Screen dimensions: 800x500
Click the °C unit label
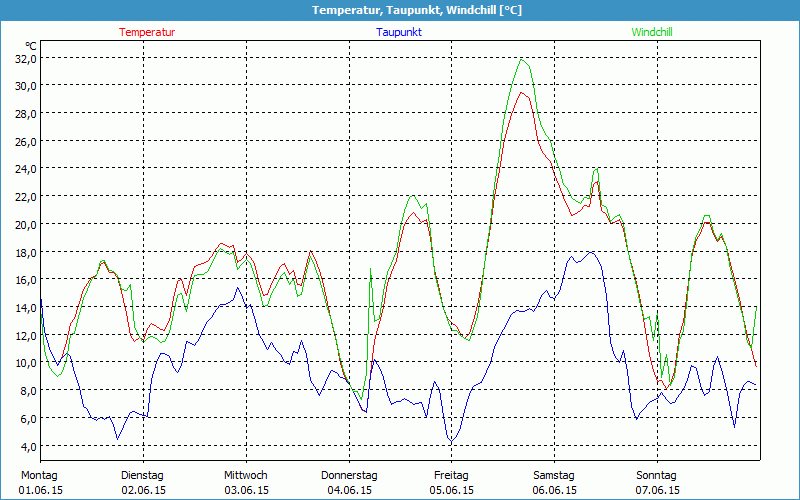click(x=31, y=46)
